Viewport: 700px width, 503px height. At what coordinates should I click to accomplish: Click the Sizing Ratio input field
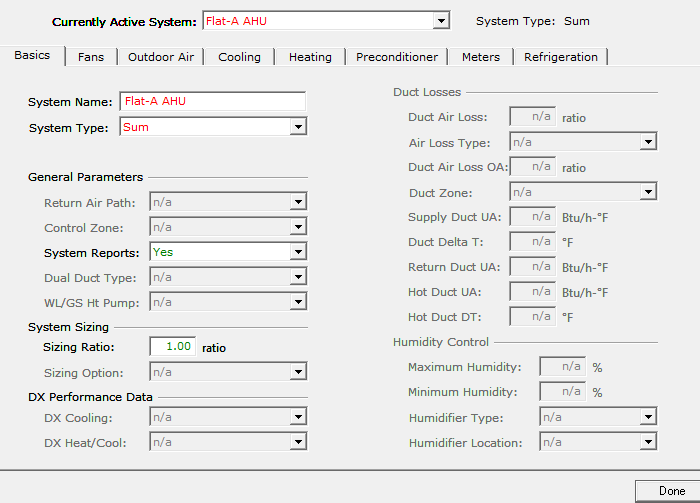[172, 346]
